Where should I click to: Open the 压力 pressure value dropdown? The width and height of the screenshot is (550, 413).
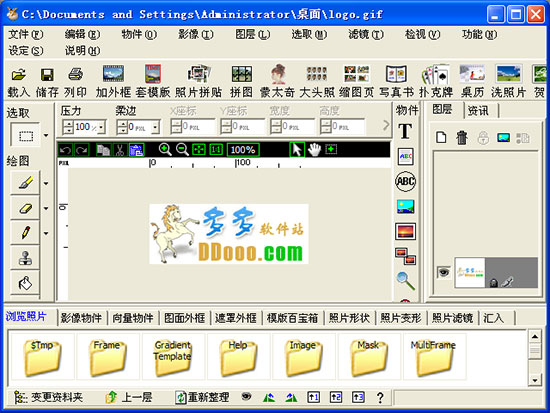tap(101, 127)
